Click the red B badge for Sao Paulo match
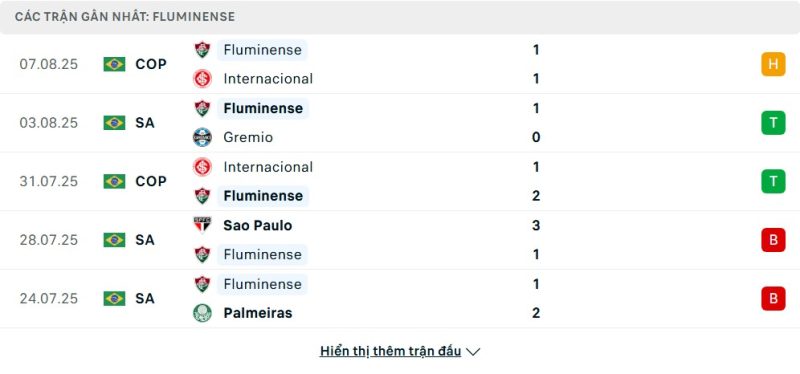This screenshot has width=800, height=374. [x=773, y=240]
